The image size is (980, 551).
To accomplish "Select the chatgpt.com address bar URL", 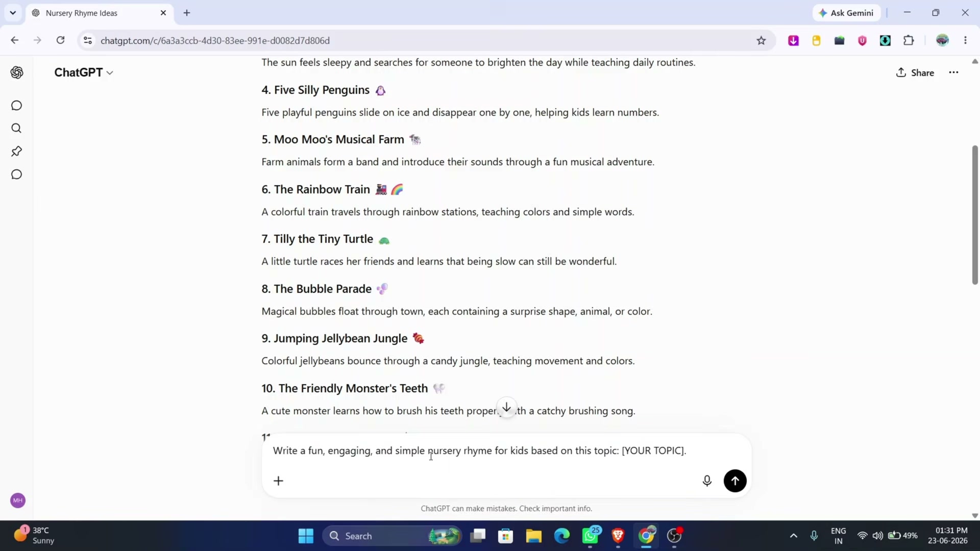I will point(215,40).
